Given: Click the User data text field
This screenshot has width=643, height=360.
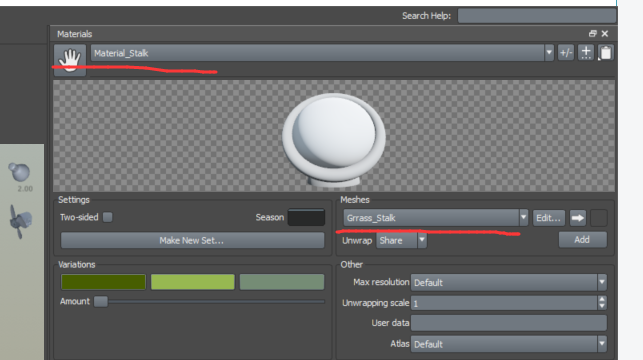Looking at the screenshot, I should (508, 323).
